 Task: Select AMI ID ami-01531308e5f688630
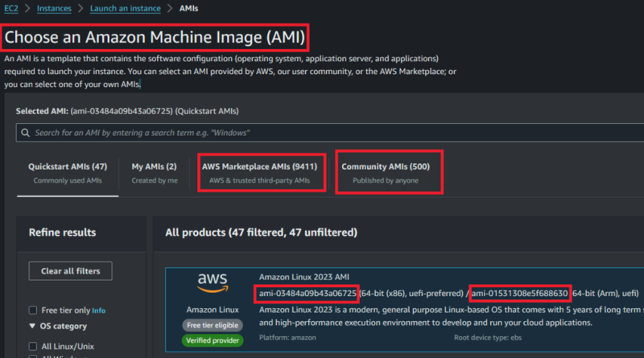519,293
